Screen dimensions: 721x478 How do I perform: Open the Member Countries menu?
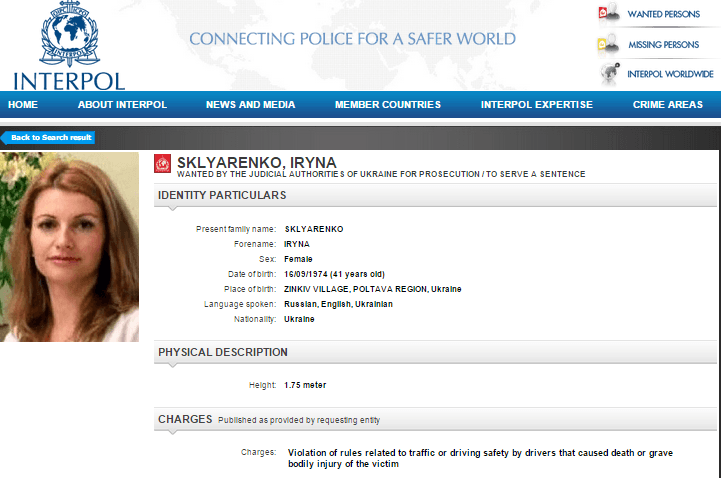[387, 105]
